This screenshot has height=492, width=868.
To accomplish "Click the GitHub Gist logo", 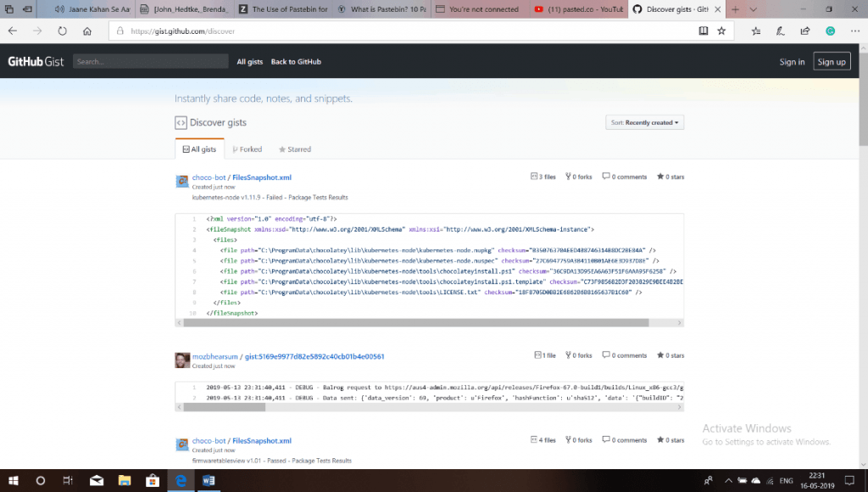I will pyautogui.click(x=36, y=60).
